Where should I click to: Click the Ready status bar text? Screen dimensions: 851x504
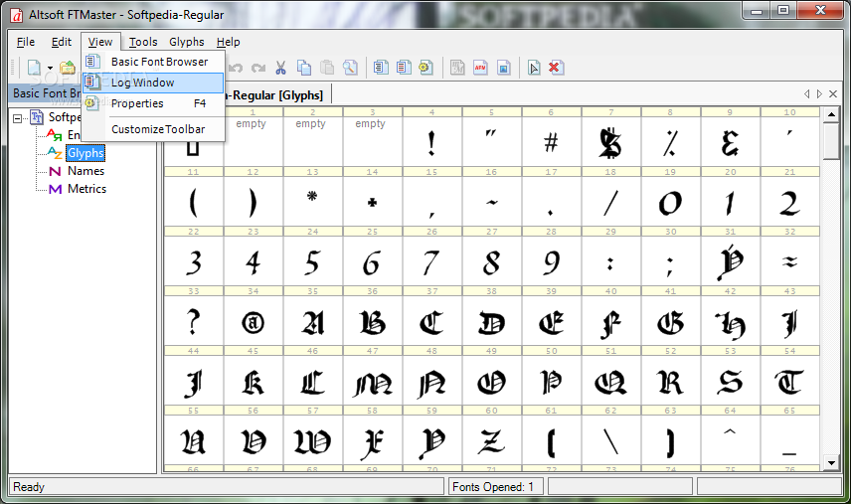click(x=29, y=487)
